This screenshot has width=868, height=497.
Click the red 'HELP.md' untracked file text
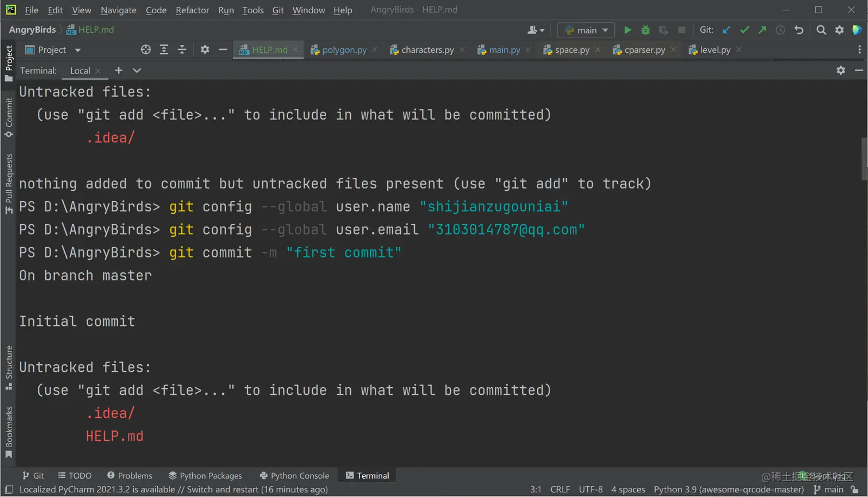[115, 436]
